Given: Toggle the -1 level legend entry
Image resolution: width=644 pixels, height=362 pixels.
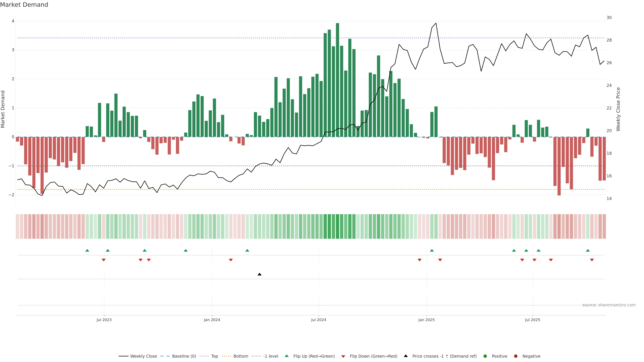Looking at the screenshot, I should (271, 356).
